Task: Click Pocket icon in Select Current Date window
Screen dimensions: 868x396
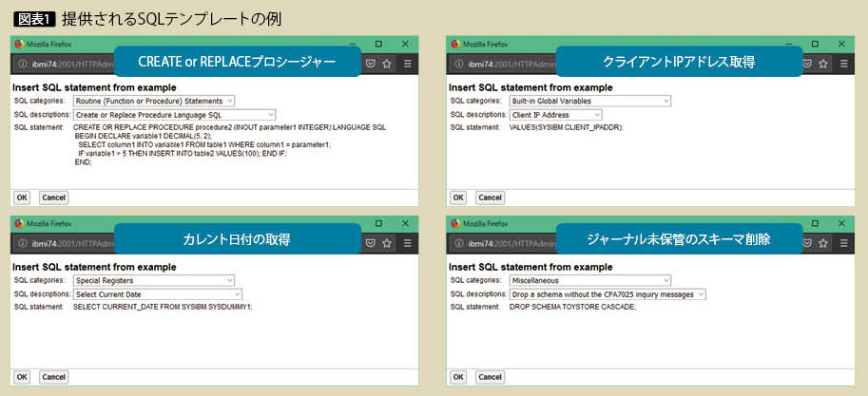Action: coord(370,243)
